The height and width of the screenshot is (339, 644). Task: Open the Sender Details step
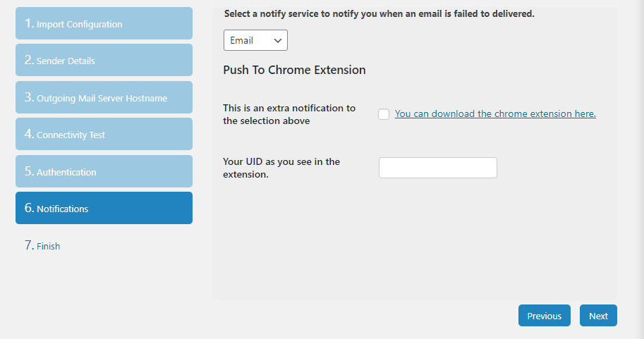coord(104,61)
